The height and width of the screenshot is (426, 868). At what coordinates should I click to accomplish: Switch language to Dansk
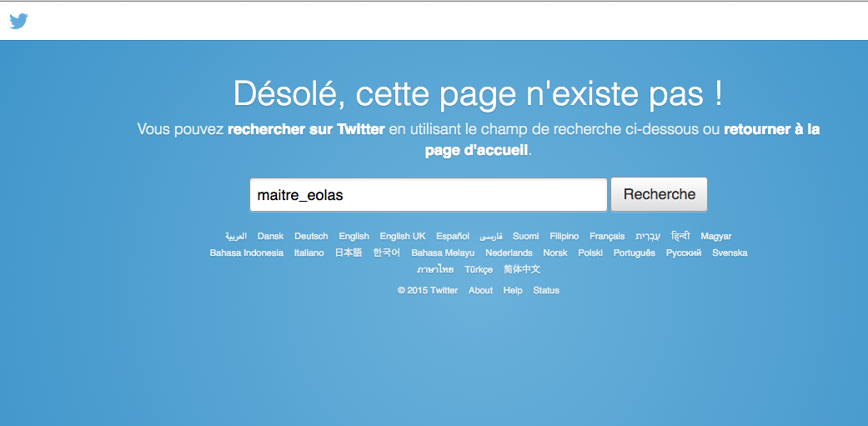pos(271,236)
